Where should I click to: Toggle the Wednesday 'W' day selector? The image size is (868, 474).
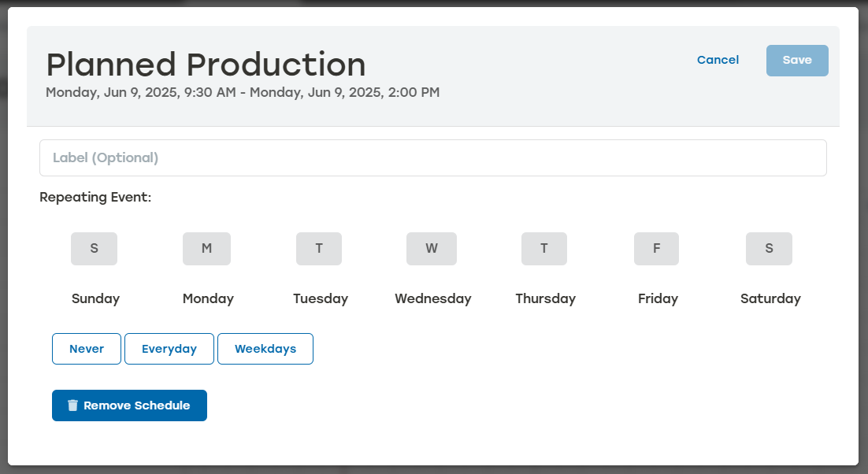(432, 248)
